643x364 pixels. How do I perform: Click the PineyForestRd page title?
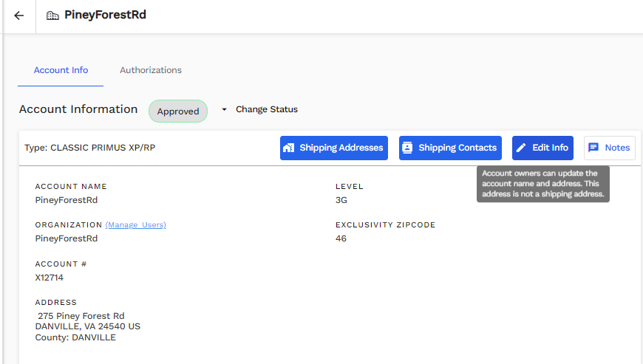tap(105, 15)
